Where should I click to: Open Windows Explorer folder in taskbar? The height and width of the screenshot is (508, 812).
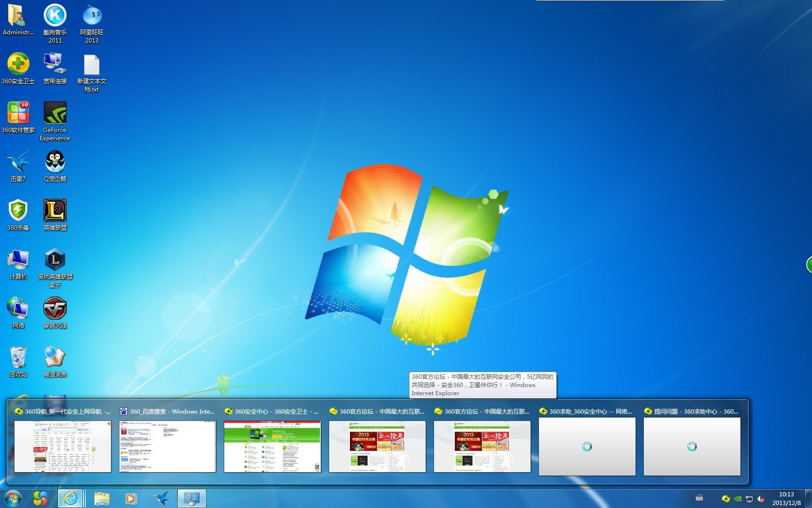[x=101, y=498]
